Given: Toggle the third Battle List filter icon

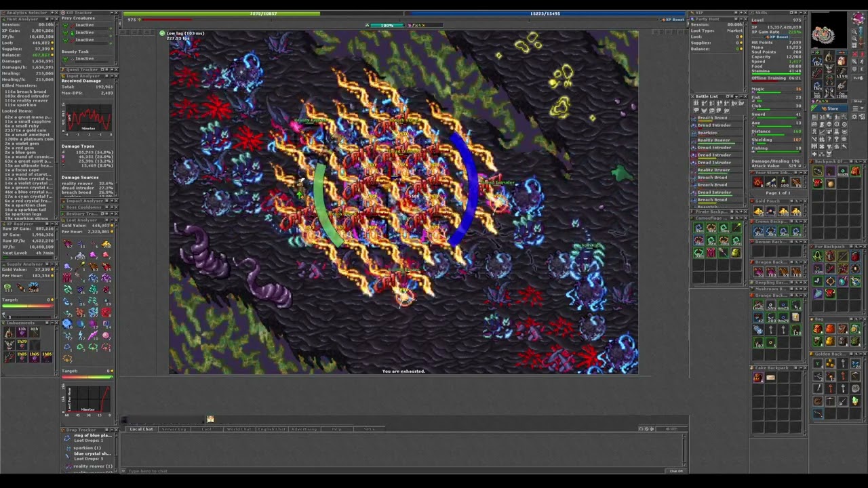Looking at the screenshot, I should pos(711,103).
